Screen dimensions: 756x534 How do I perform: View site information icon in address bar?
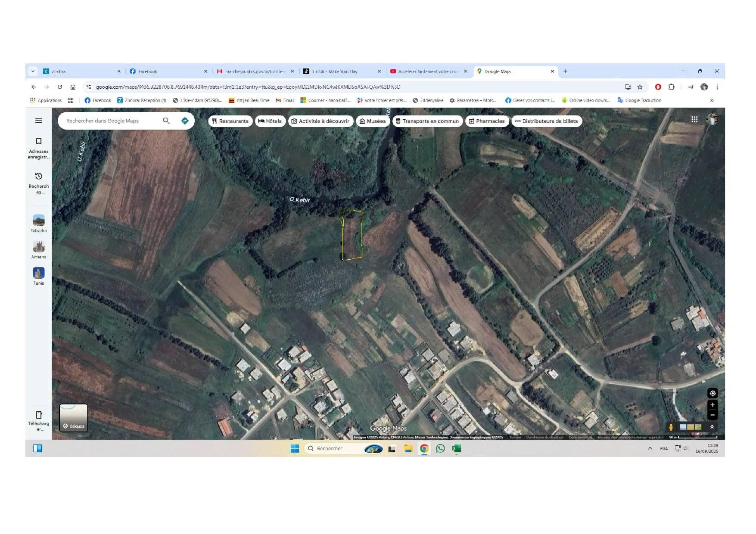tap(89, 87)
